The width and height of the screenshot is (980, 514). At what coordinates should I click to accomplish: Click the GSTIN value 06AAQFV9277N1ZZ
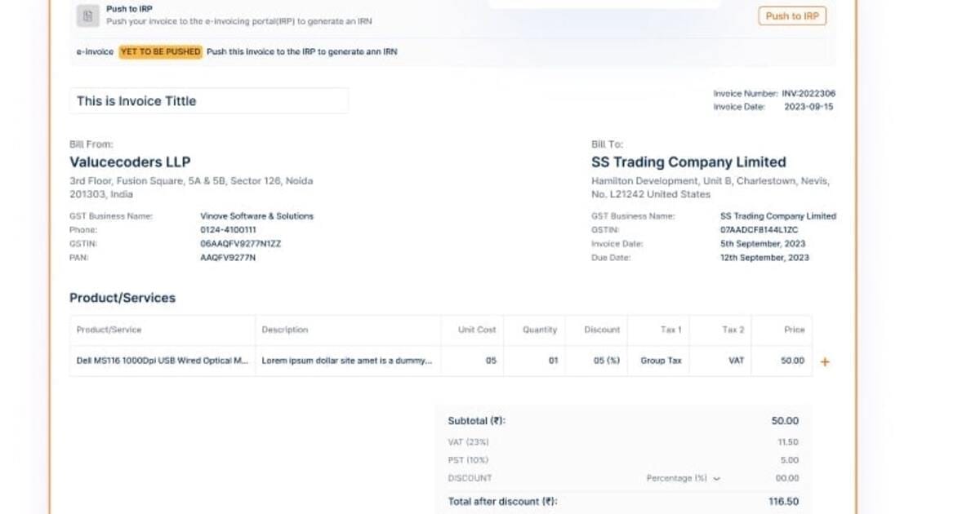(x=240, y=244)
